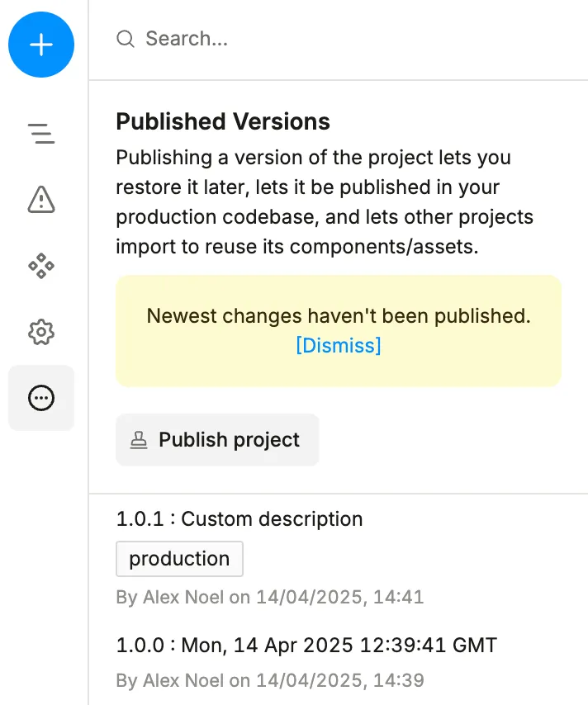Open the outline tree panel icon

tap(41, 134)
